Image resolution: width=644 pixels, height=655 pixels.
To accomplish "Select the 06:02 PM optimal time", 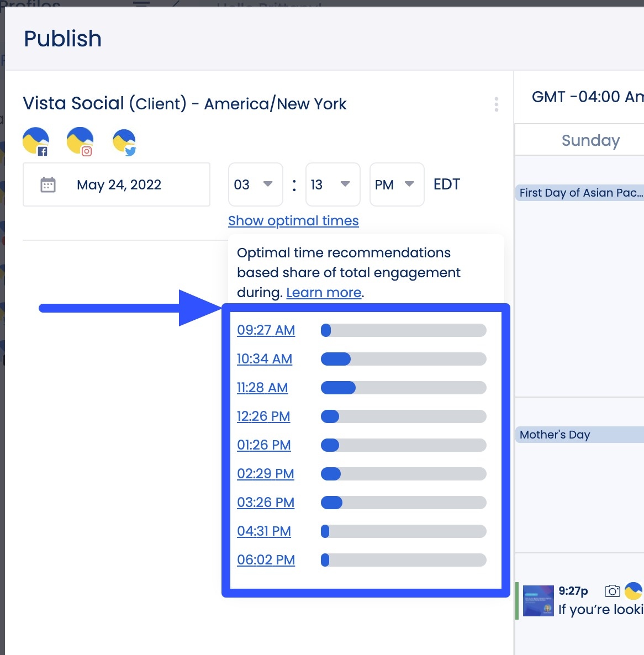I will click(x=266, y=559).
